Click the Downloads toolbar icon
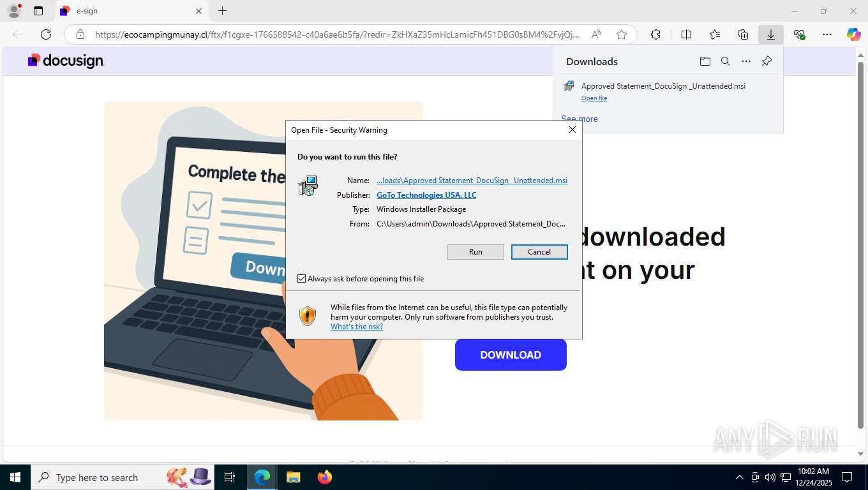 771,34
